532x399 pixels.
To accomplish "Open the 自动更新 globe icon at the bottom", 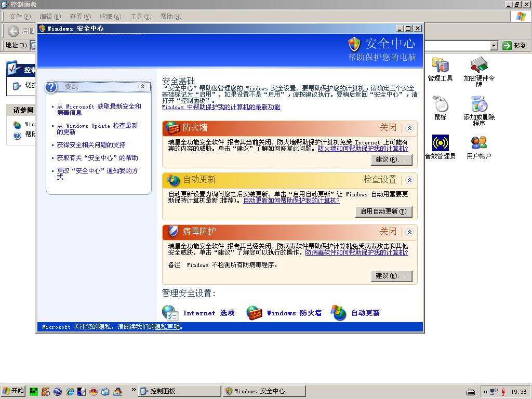I will pos(339,313).
